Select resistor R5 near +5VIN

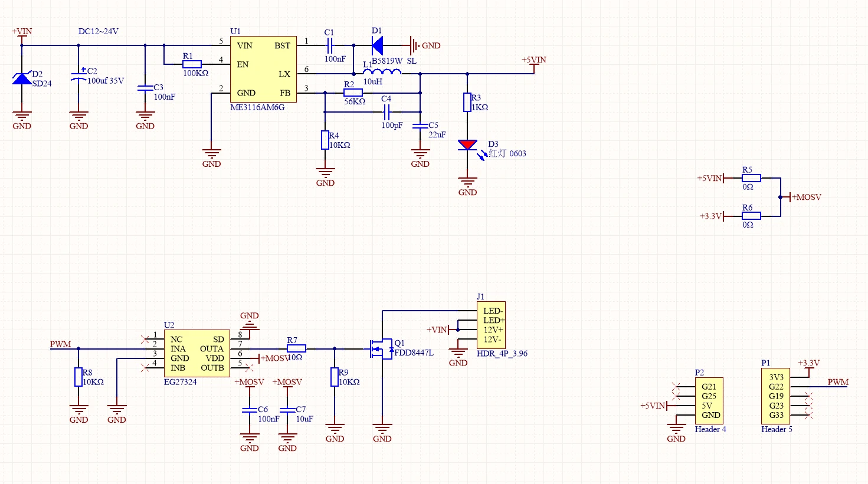751,178
